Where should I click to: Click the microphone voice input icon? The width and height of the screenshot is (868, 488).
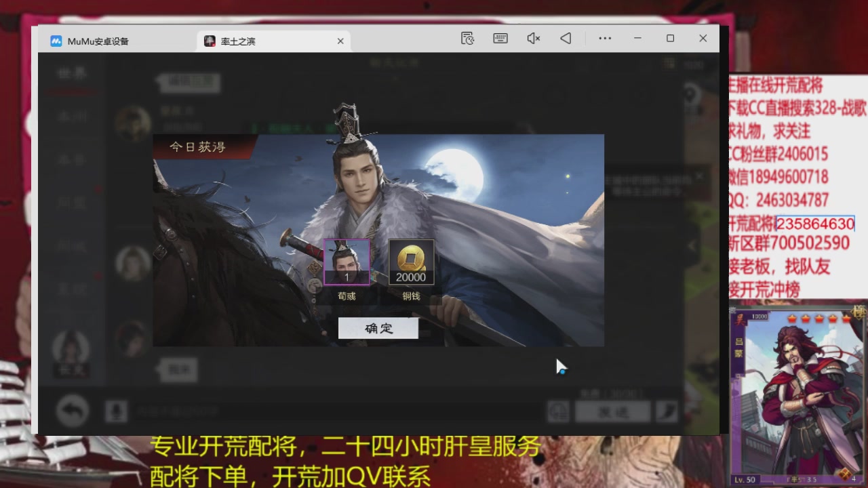[x=116, y=411]
